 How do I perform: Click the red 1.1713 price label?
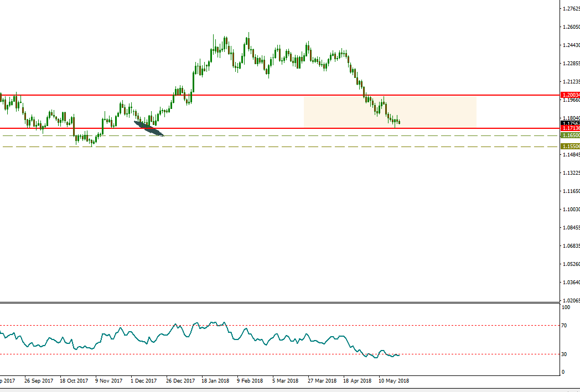(x=569, y=128)
